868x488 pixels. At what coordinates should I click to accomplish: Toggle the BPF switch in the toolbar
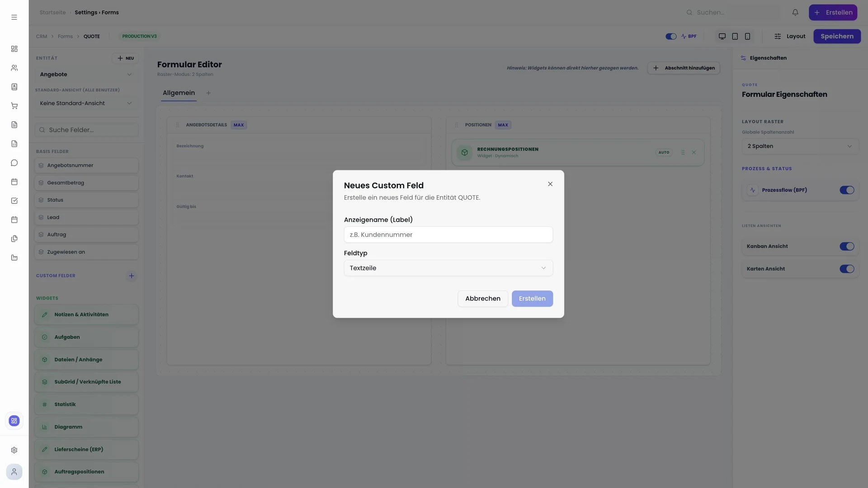pyautogui.click(x=671, y=36)
